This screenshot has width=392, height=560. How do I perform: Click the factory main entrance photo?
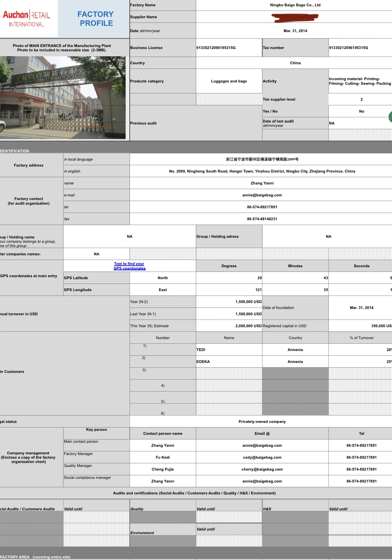[x=63, y=98]
